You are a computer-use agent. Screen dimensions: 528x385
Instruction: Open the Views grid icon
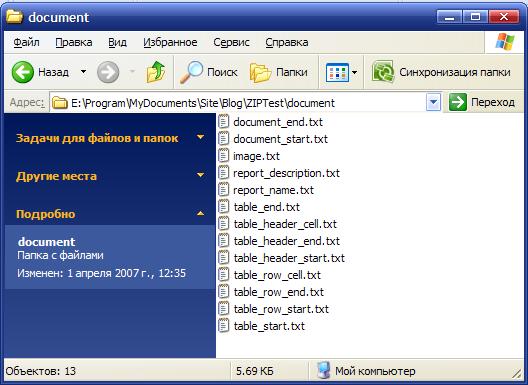pyautogui.click(x=337, y=72)
